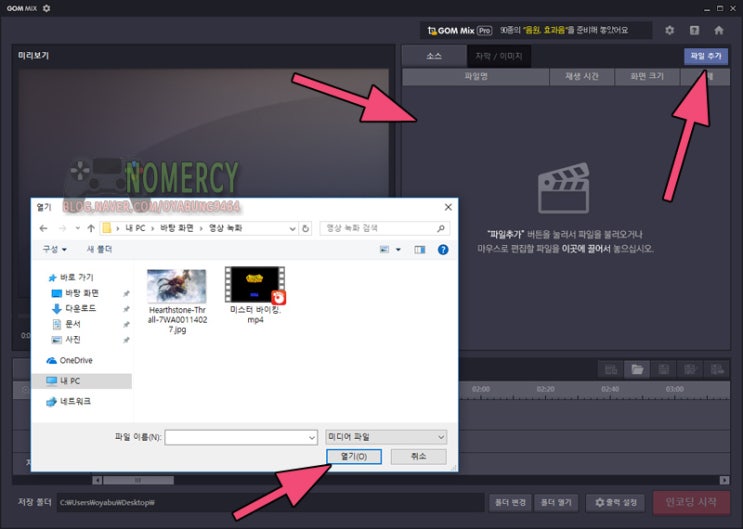Click the 03:00 mark on timeline ruler
Image resolution: width=743 pixels, height=529 pixels.
click(674, 389)
